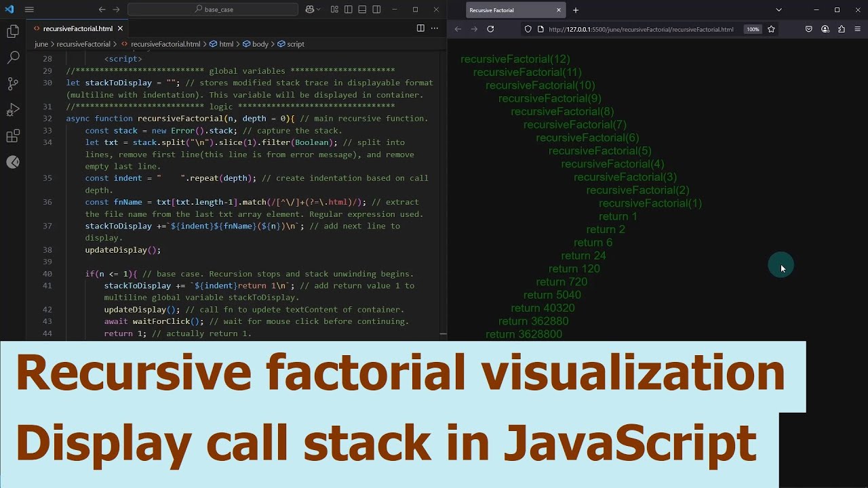
Task: Click 'recursiveFactorial(12)' in the browser output
Action: coord(515,59)
